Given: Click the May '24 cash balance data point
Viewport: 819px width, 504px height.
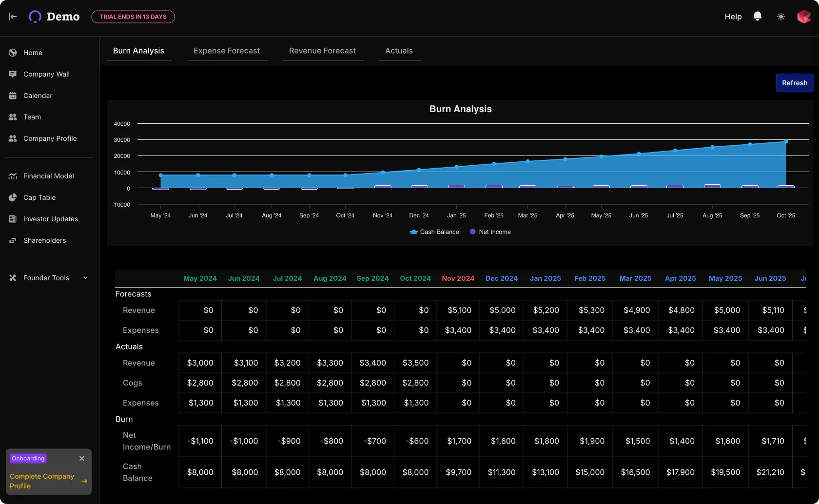Looking at the screenshot, I should pos(161,175).
